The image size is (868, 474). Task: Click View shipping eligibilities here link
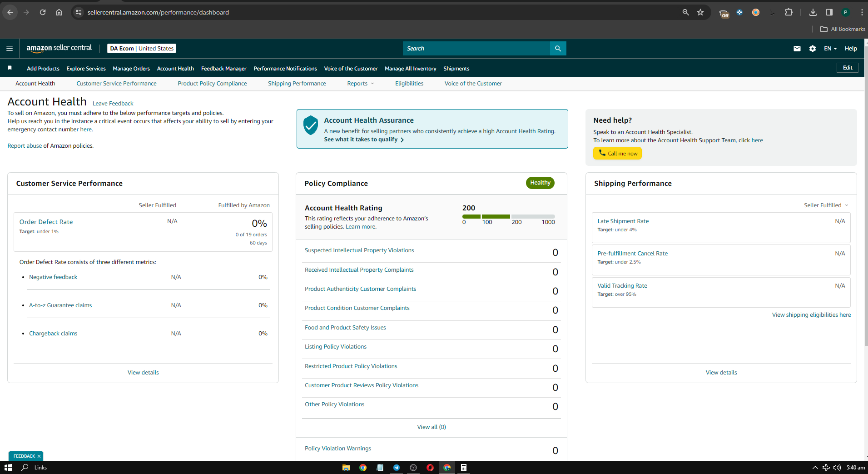(811, 315)
